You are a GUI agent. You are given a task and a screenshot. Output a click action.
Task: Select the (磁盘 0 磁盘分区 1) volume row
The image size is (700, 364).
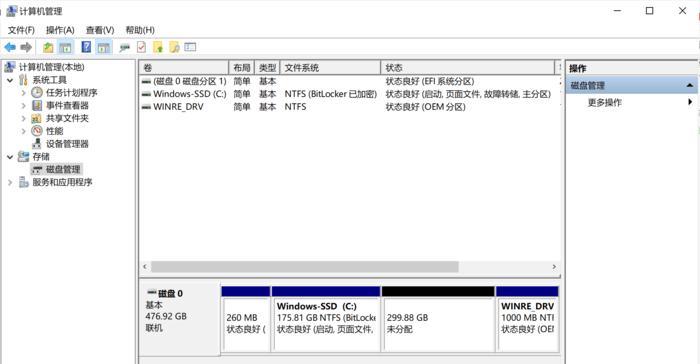click(x=350, y=81)
